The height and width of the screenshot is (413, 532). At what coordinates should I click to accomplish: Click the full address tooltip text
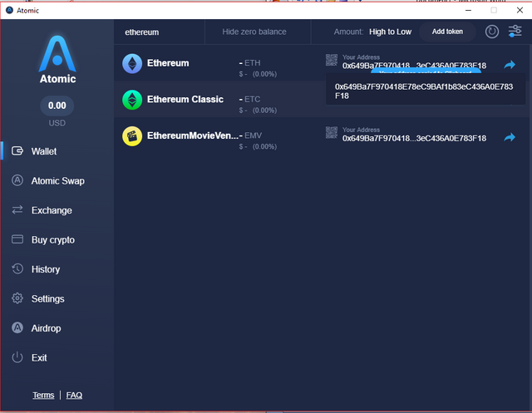click(424, 91)
